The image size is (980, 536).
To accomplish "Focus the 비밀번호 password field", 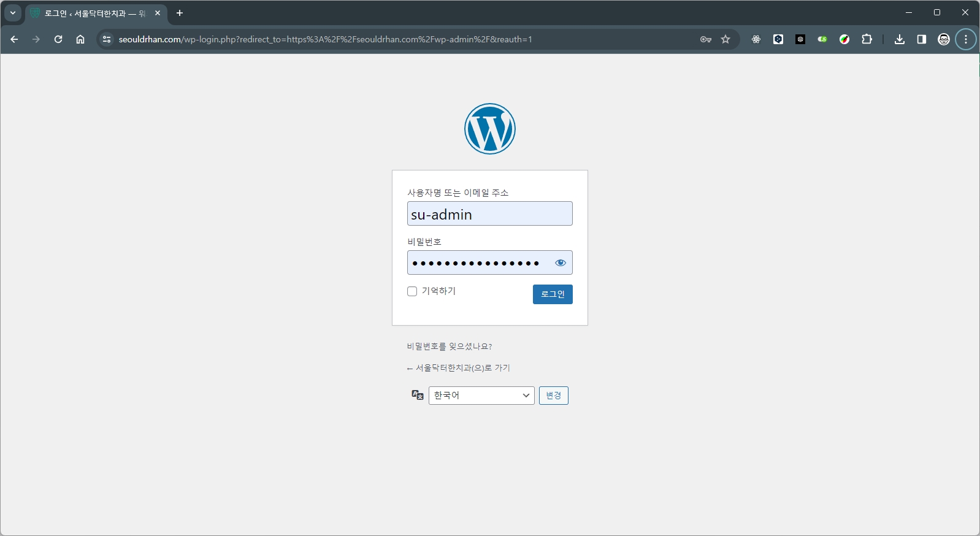I will pyautogui.click(x=478, y=263).
